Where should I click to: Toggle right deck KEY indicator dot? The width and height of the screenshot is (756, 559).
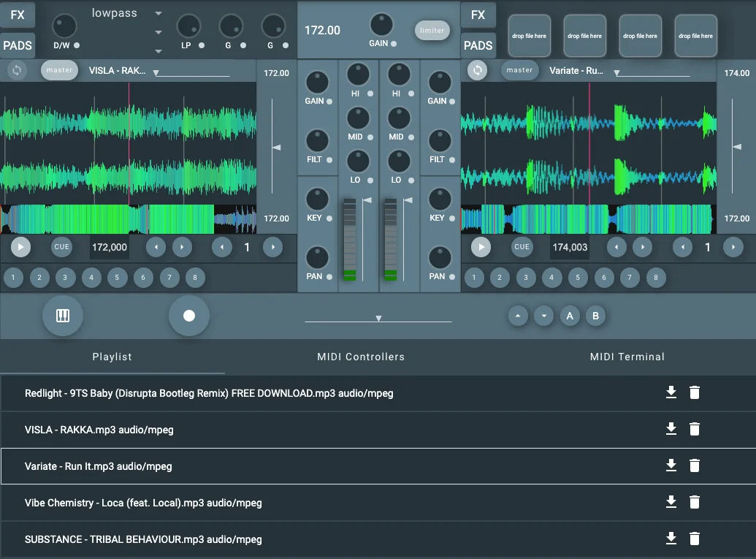[451, 218]
